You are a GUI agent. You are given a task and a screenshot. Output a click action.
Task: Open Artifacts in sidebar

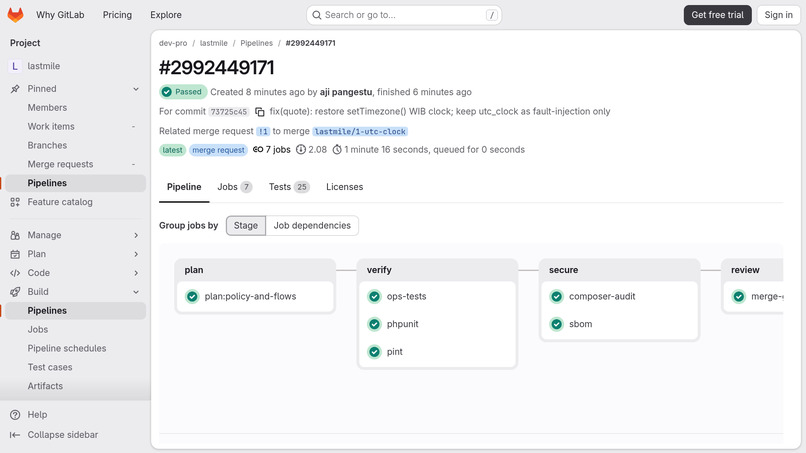[76, 386]
